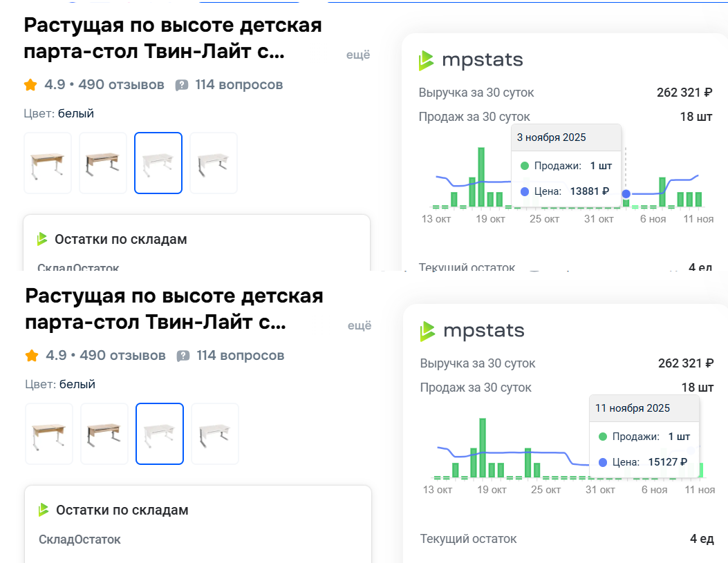728x563 pixels.
Task: Click mpstats icon beside 'Остатки по складам', upper capture
Action: click(x=42, y=239)
